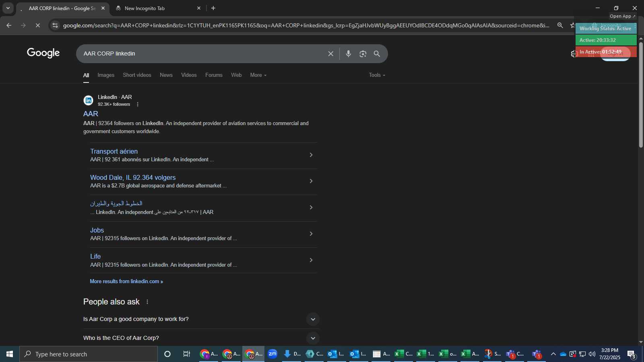
Task: Expand 'Is Aar Corp a good company' question
Action: coord(313,319)
